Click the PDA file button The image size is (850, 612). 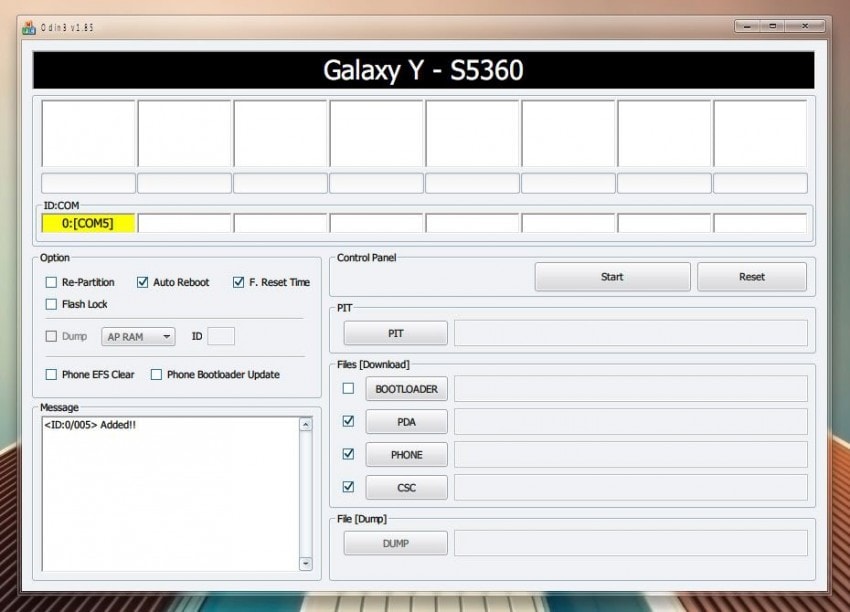[x=407, y=422]
